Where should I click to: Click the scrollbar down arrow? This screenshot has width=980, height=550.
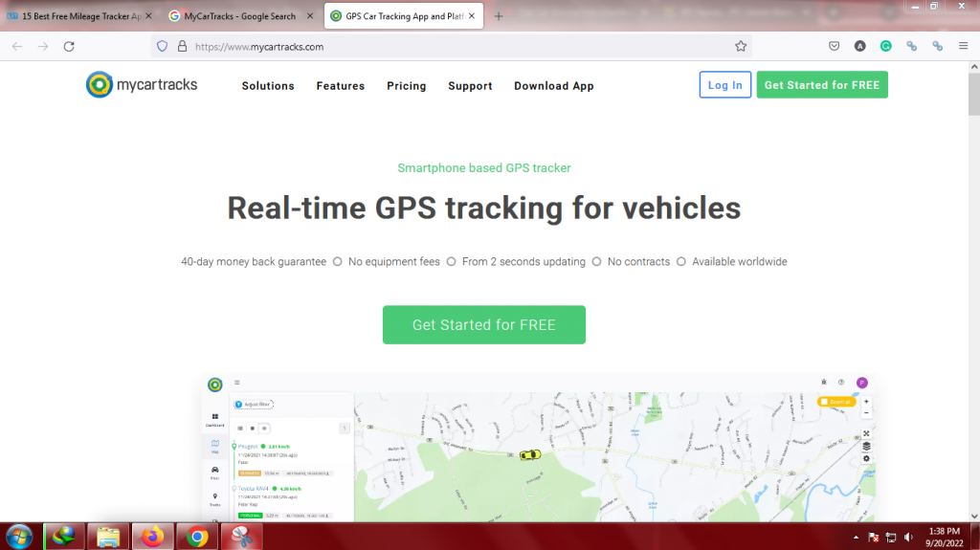[974, 517]
